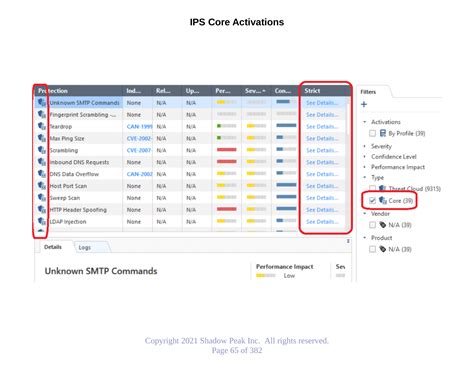Select the Host Port Scan protection name

(68, 186)
